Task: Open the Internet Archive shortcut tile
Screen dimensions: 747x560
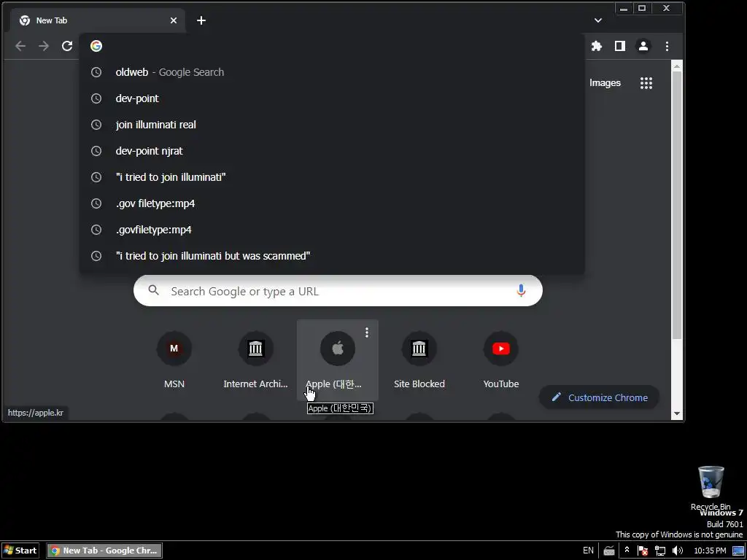Action: 256,360
